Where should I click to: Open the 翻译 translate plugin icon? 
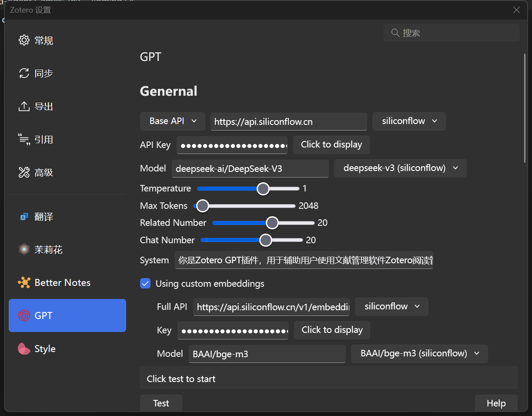tap(24, 216)
